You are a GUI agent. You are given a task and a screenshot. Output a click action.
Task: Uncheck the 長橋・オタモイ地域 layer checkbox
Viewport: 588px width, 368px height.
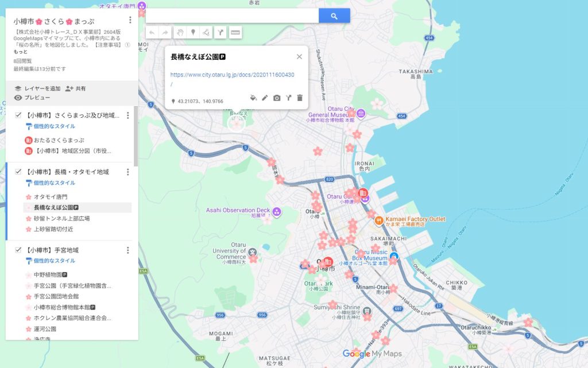(x=18, y=172)
